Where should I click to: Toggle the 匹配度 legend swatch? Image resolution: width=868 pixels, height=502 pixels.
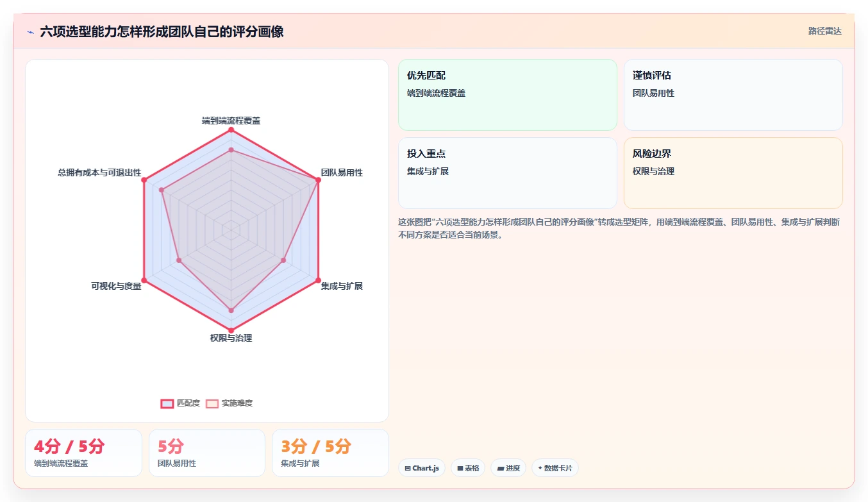point(167,403)
